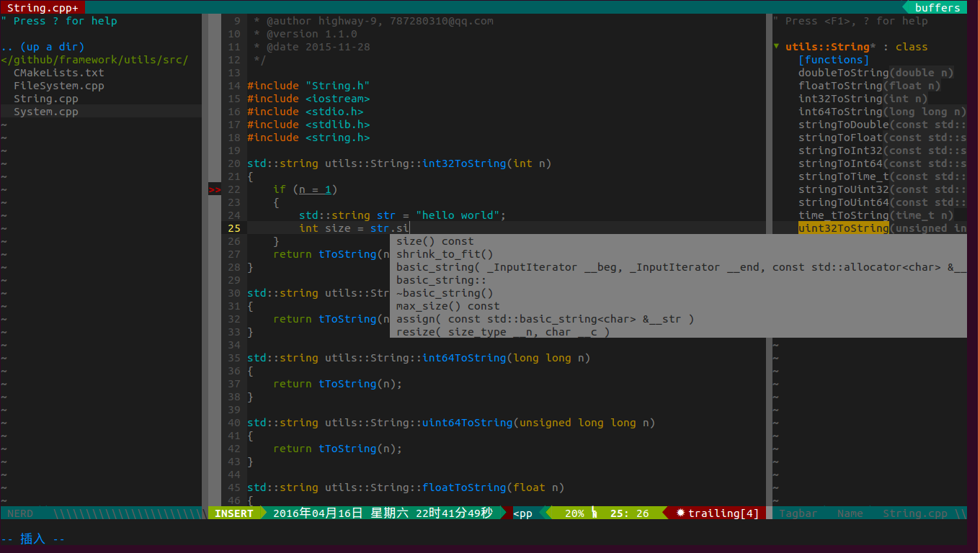Click the buffers label in tabline
Image resolution: width=980 pixels, height=553 pixels.
tap(937, 8)
